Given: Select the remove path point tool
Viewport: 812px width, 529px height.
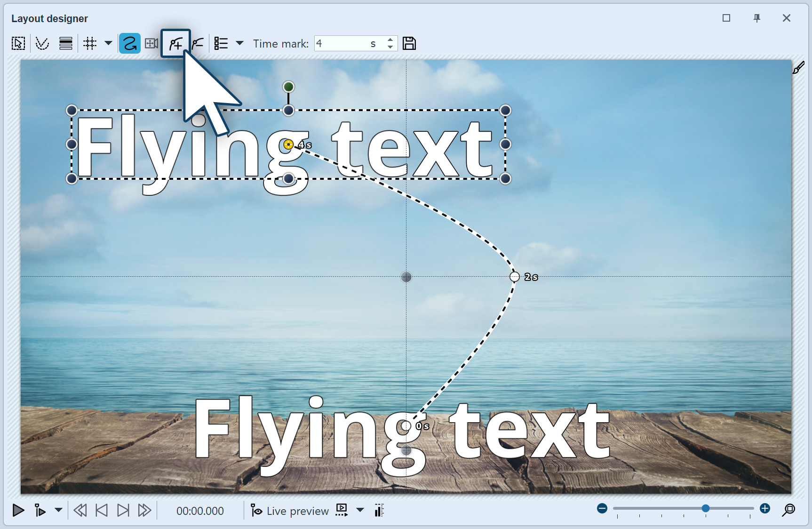Looking at the screenshot, I should (198, 43).
